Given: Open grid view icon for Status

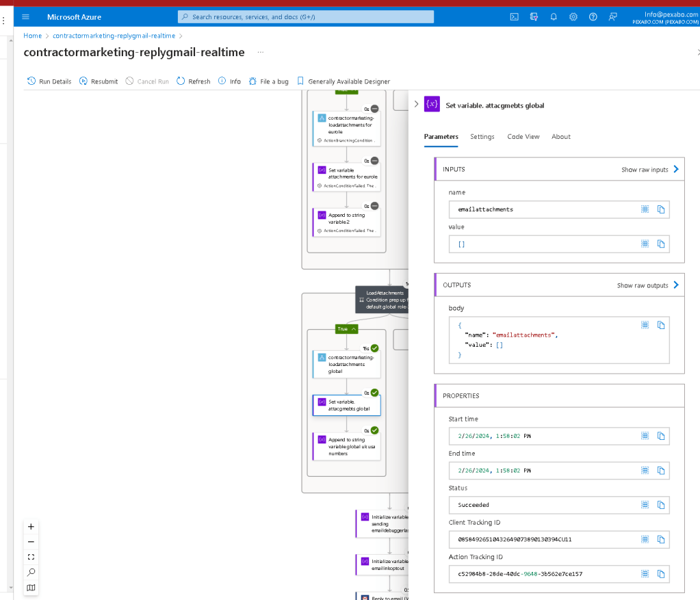Looking at the screenshot, I should pyautogui.click(x=645, y=504).
